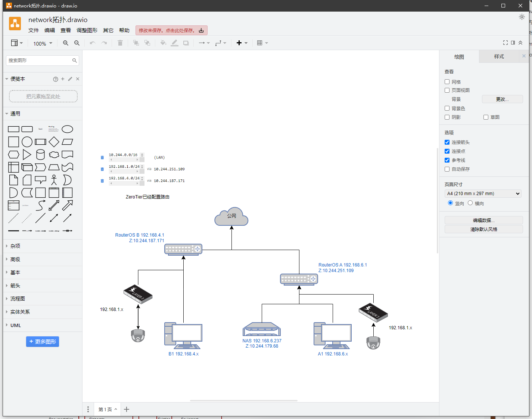Collapse the toolbar with double chevron
532x419 pixels.
[520, 43]
